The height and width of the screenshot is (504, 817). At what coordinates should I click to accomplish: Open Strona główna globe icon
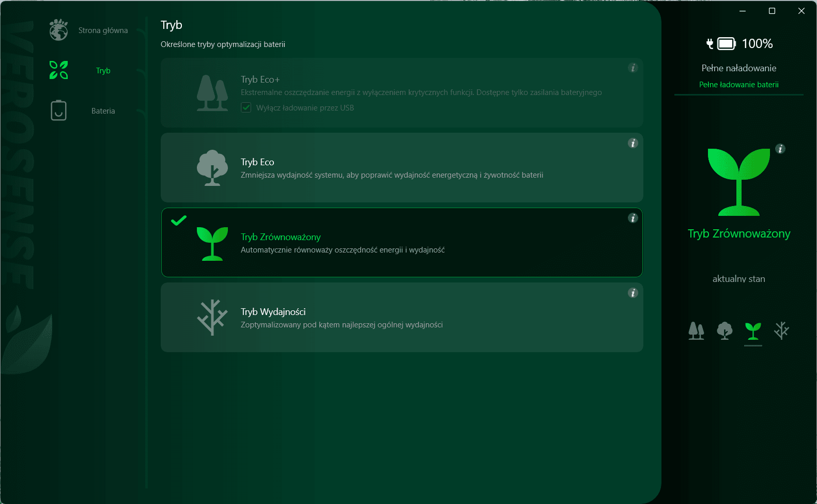pos(58,30)
